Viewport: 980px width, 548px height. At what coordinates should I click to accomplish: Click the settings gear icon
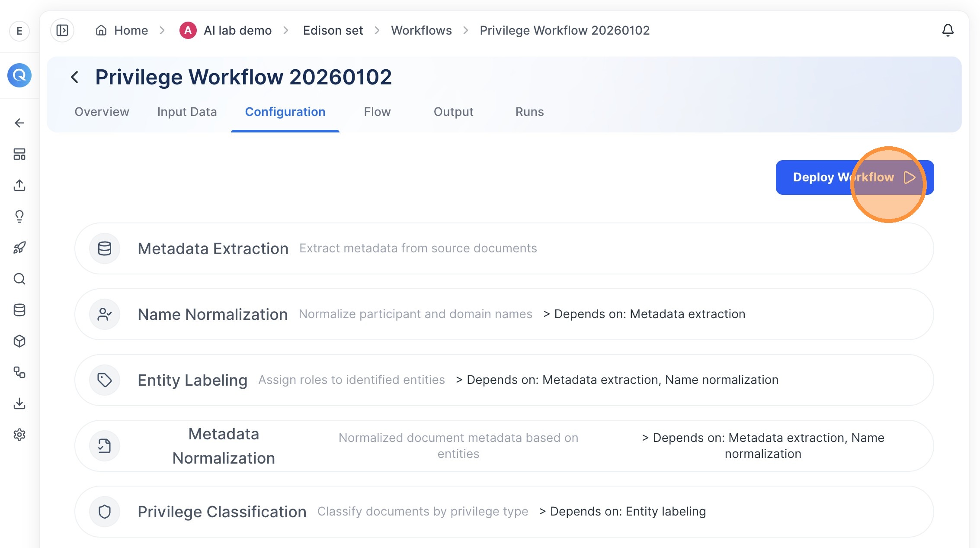tap(19, 435)
